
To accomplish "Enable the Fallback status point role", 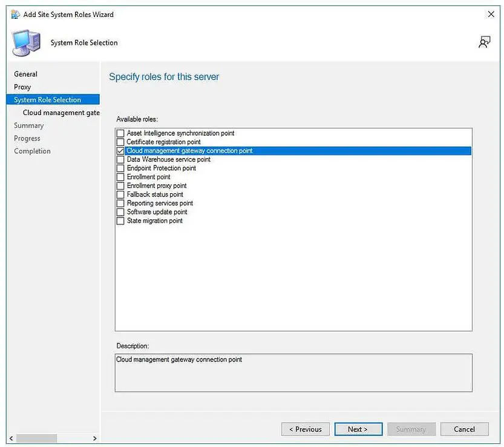I will [x=120, y=194].
